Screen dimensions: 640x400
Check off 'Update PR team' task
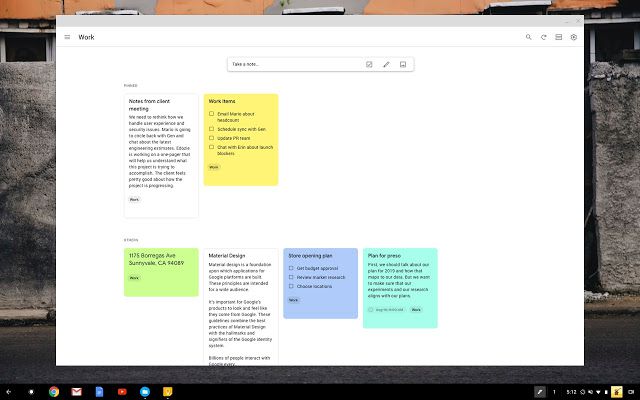tap(211, 139)
